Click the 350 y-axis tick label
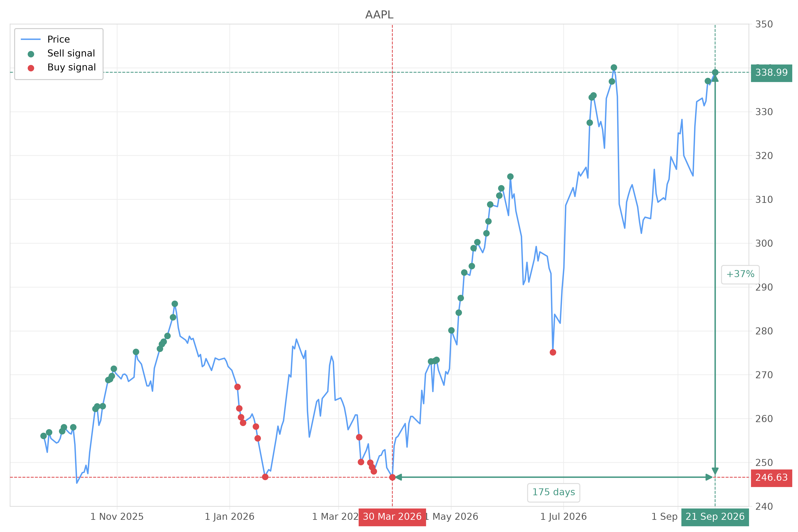The image size is (798, 532). tap(764, 24)
